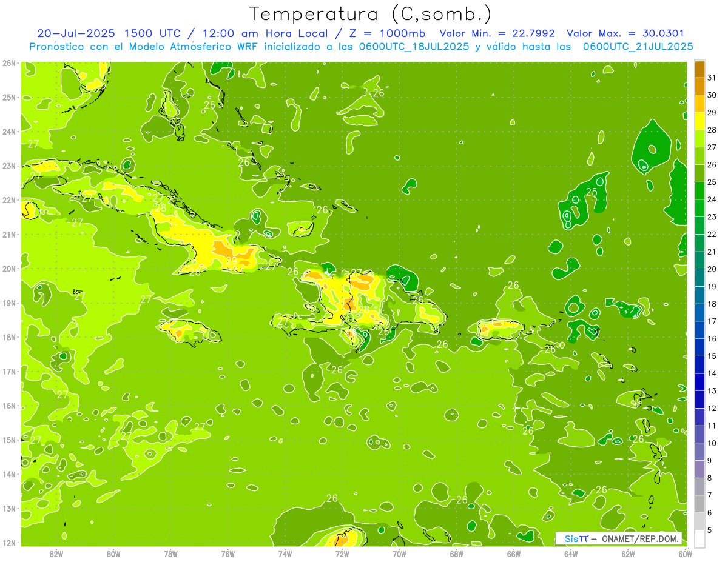Pick the dark blue swatch between 13 and 14

coord(699,382)
